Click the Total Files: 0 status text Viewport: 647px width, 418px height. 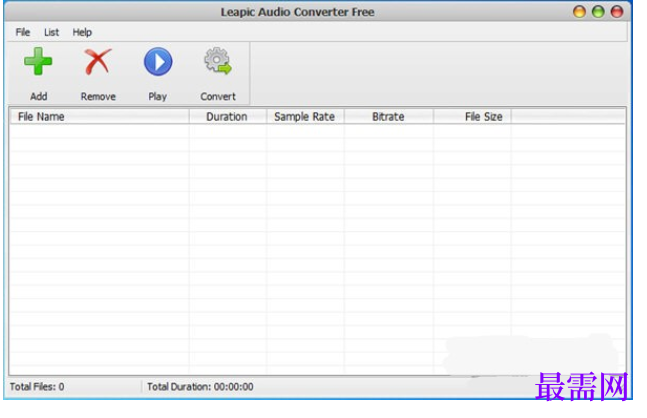[x=37, y=387]
